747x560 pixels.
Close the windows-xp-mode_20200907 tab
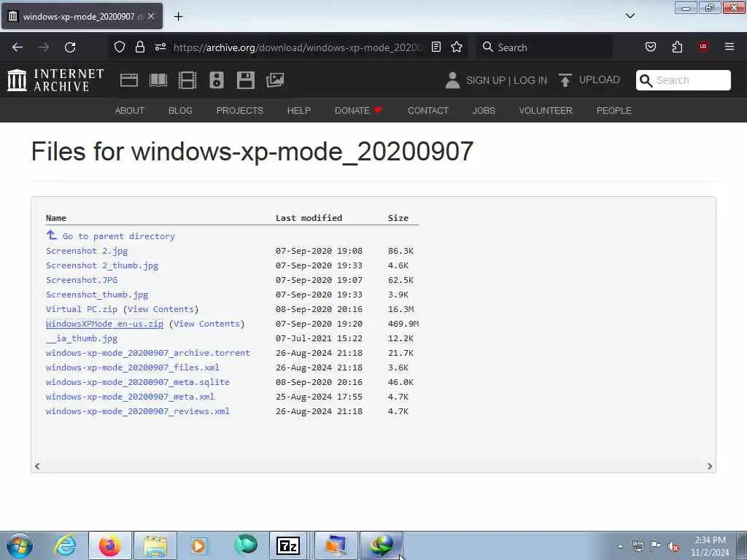pos(151,16)
